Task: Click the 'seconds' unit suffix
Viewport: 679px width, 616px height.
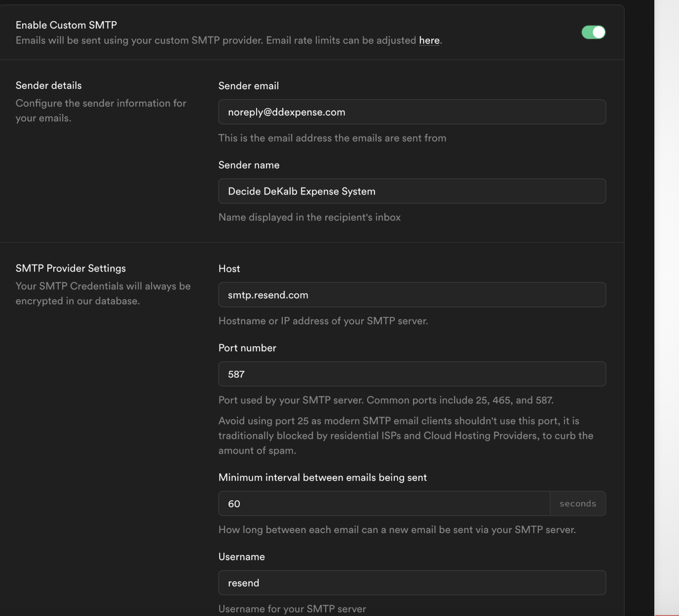Action: pos(577,503)
